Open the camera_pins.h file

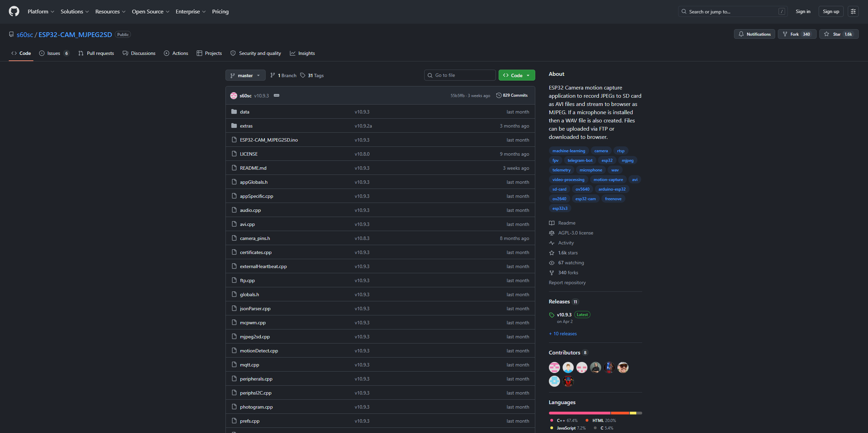[x=255, y=238]
